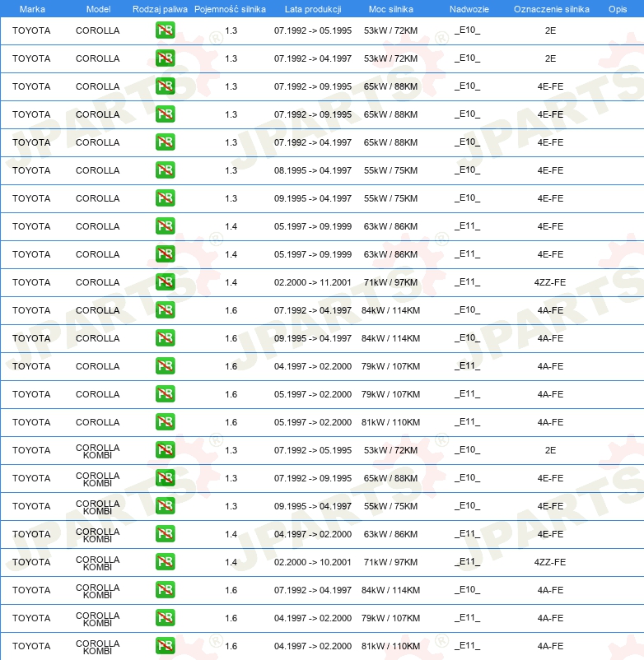Select the date range 02.2000 -> 11.2001
This screenshot has height=660, width=644.
click(x=312, y=282)
